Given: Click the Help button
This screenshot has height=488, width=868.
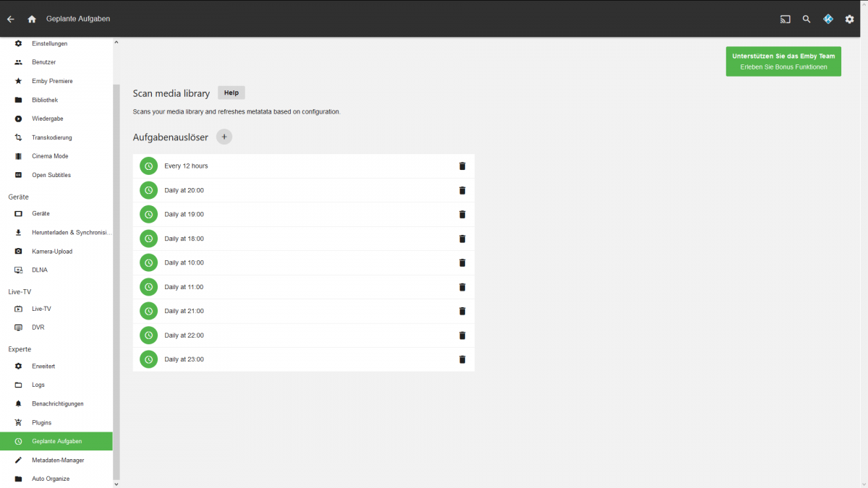Looking at the screenshot, I should click(x=231, y=93).
